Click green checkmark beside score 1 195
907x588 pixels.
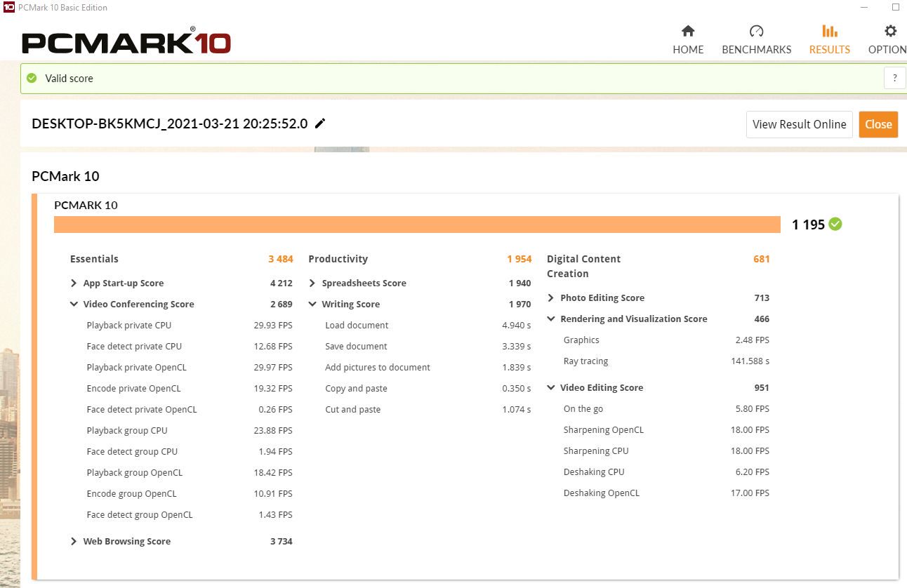click(835, 225)
